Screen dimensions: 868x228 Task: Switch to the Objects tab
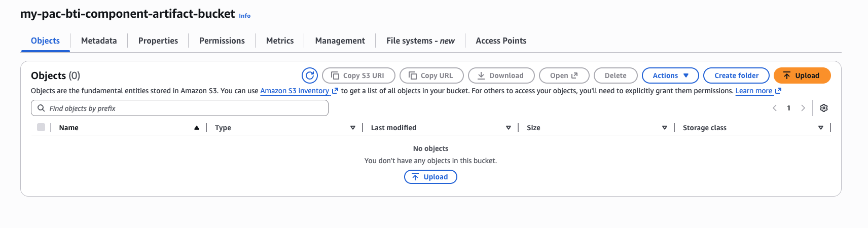click(x=45, y=41)
